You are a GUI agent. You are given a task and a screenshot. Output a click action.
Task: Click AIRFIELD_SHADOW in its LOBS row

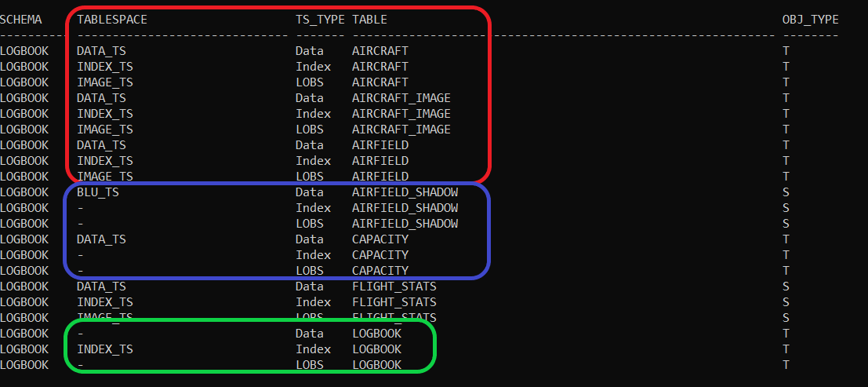405,224
